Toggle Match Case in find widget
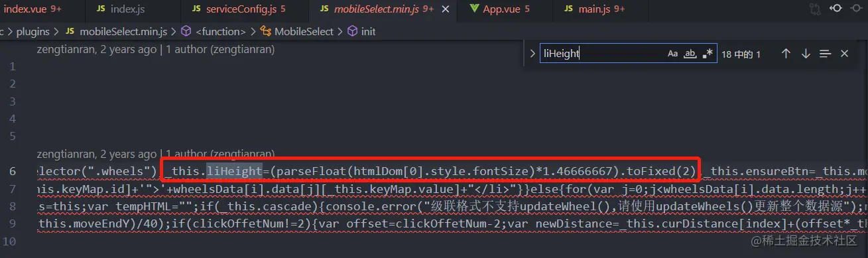The image size is (868, 258). (672, 54)
